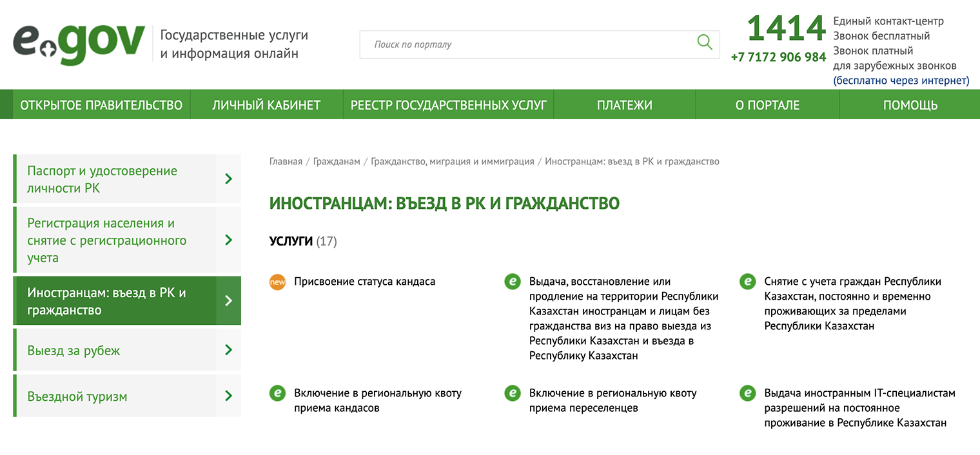Click the orange new badge beside Присвоение статуса кандаса

[277, 282]
